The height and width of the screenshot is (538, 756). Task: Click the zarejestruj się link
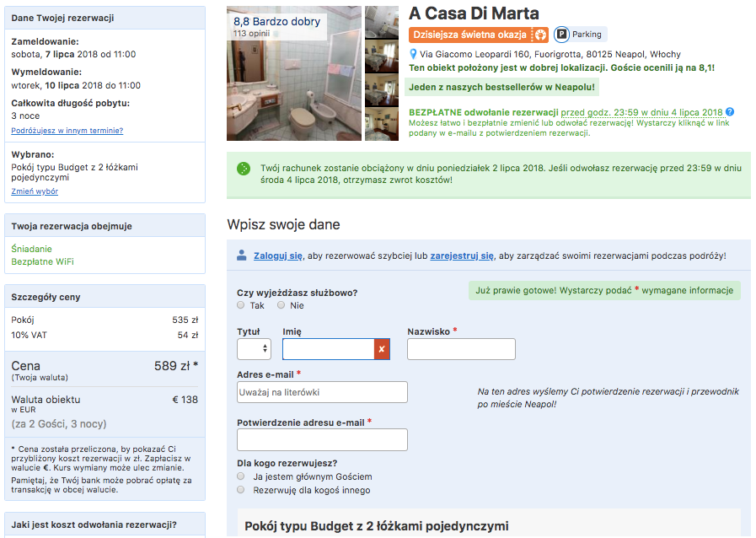[x=462, y=256]
